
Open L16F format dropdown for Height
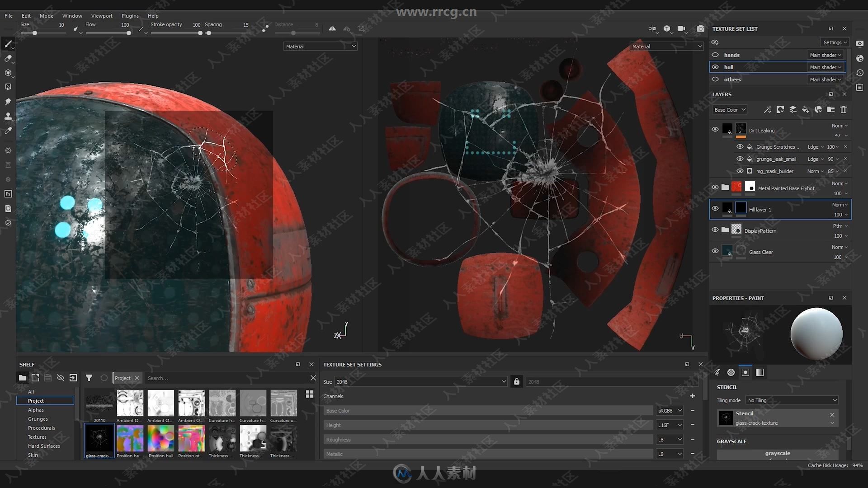click(670, 425)
